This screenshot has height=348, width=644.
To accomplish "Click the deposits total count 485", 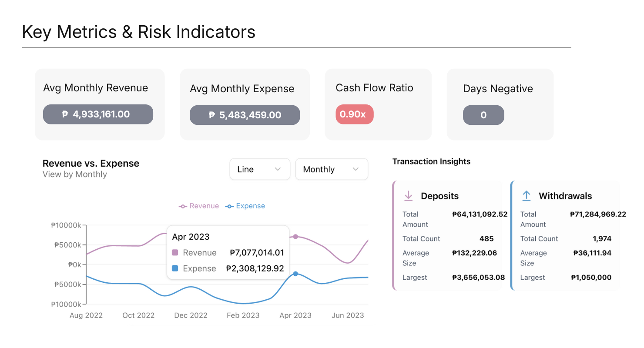I will (486, 239).
